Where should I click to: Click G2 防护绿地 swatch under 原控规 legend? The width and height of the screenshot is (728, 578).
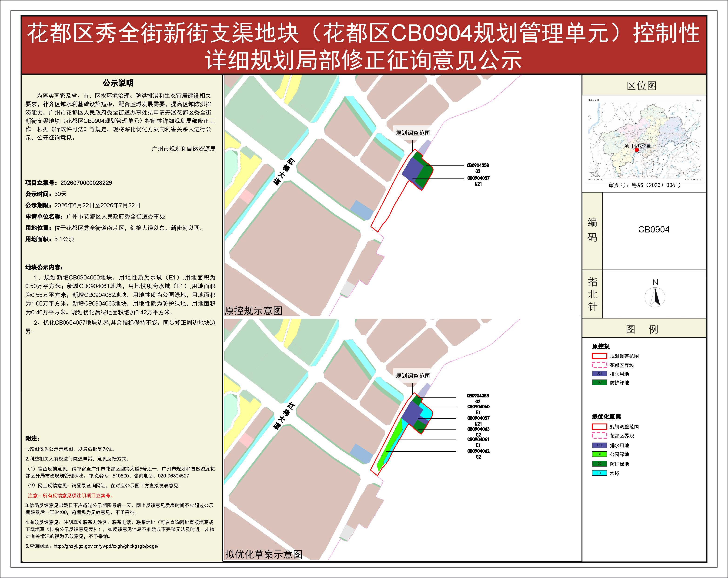[599, 382]
